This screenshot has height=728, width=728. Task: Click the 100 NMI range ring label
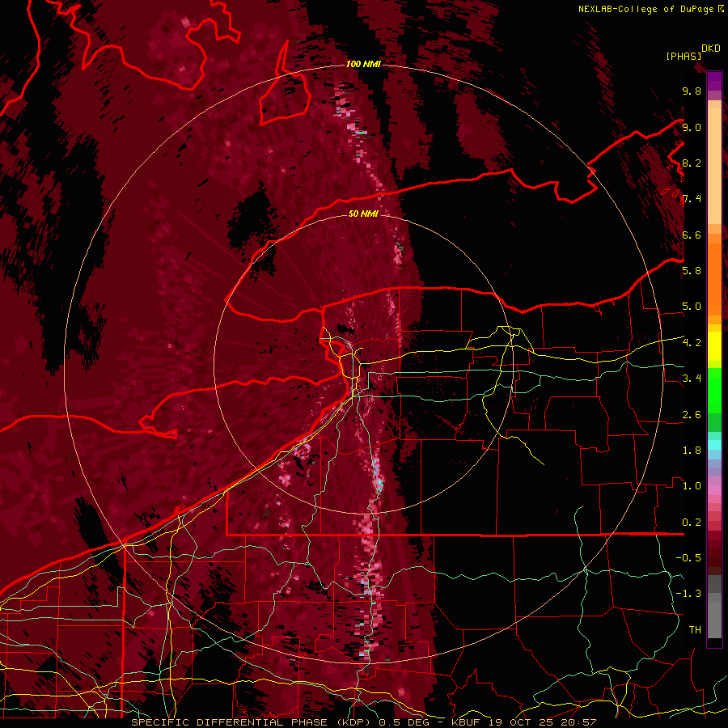coord(363,64)
